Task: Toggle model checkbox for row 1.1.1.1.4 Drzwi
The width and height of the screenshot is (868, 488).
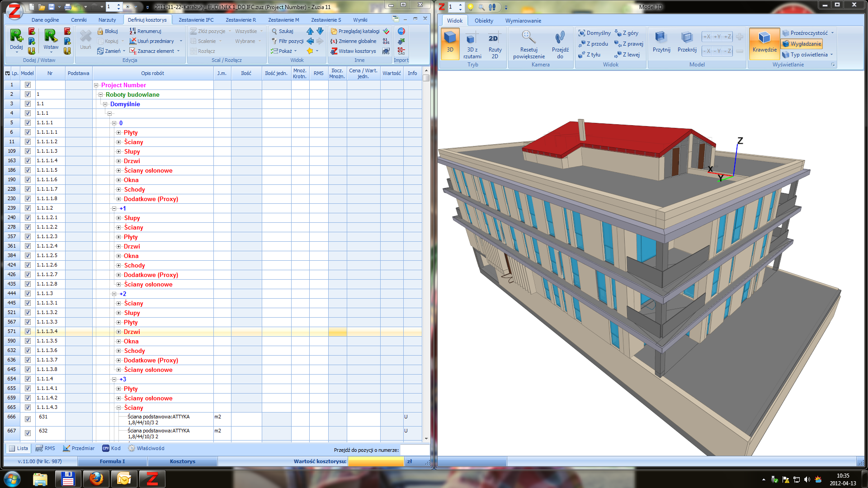Action: pos(28,161)
